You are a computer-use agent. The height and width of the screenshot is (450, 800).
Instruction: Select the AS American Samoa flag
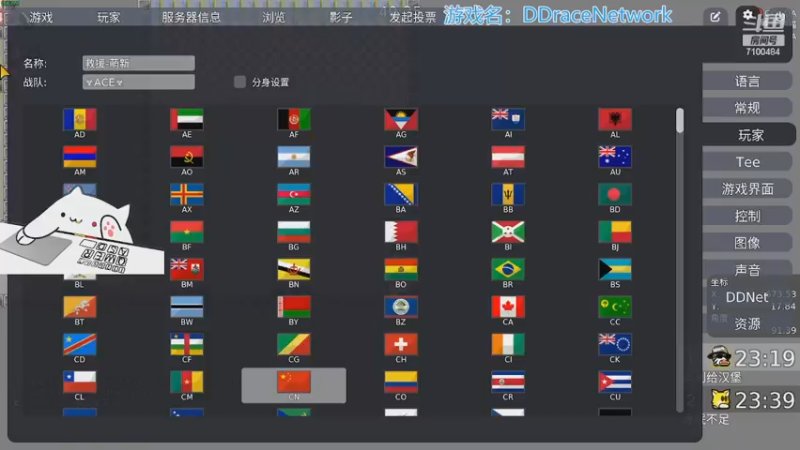(401, 157)
